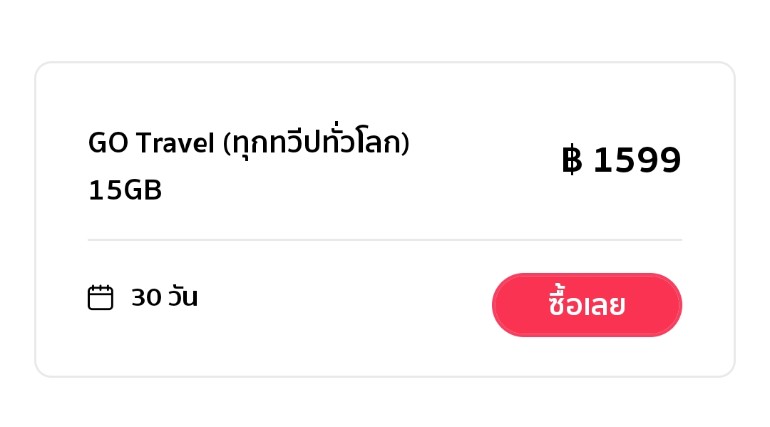The image size is (770, 427).
Task: Click the ทุกทวีปทั่วโลก text in title
Action: tap(316, 142)
